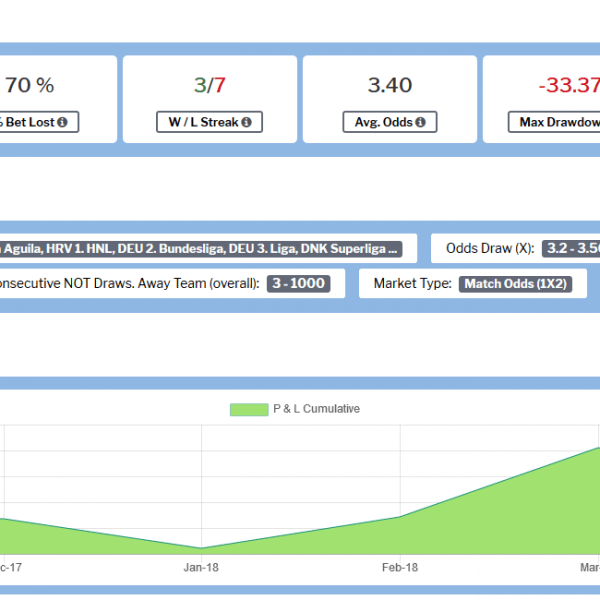Click the Consecutive NOT Draws Away Team label
This screenshot has width=600, height=600.
129,283
